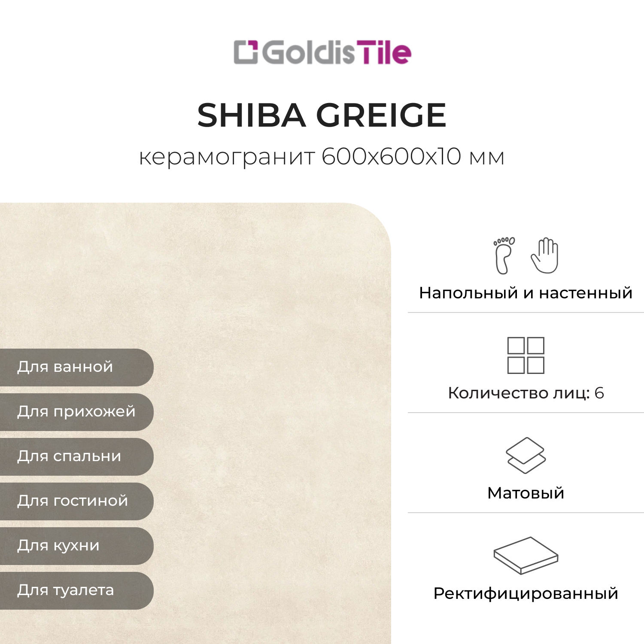Click the "Напольный и настенный" label
Screen dimensions: 644x644
526,293
